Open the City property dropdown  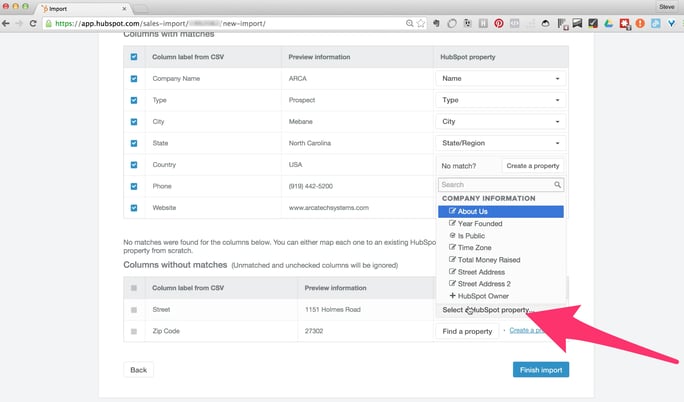500,121
